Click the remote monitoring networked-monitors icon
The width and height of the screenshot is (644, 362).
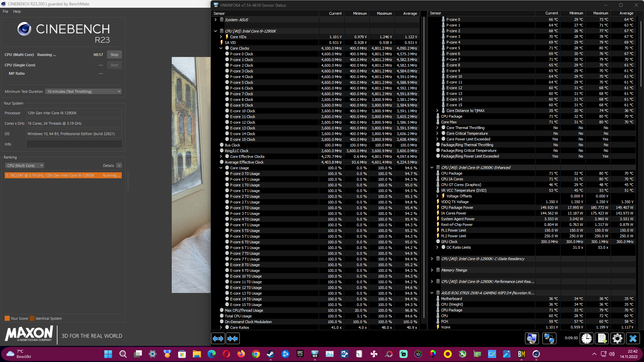[549, 339]
